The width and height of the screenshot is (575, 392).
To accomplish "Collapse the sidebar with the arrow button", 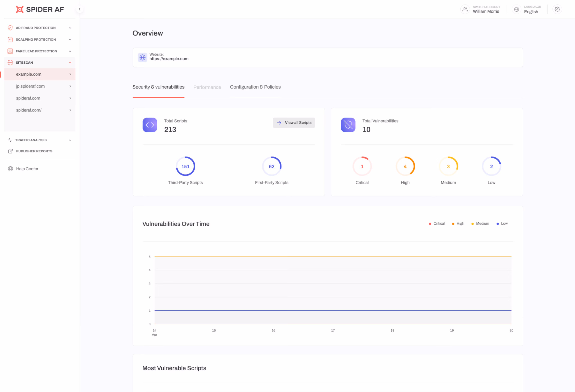I will pos(79,9).
